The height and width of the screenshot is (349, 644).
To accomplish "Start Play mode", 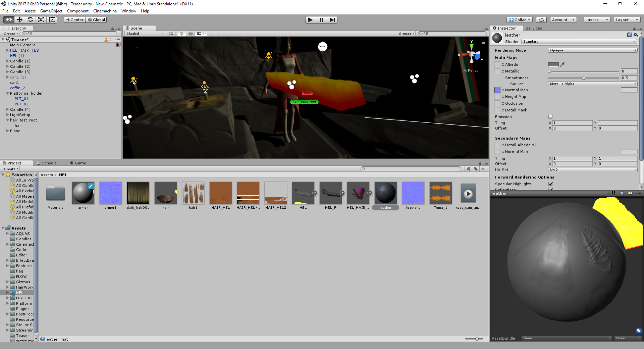I will tap(311, 20).
